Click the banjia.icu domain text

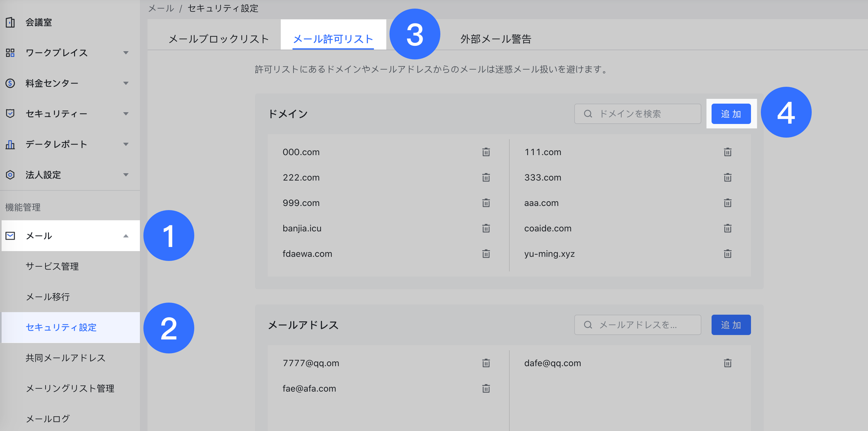[x=302, y=228]
